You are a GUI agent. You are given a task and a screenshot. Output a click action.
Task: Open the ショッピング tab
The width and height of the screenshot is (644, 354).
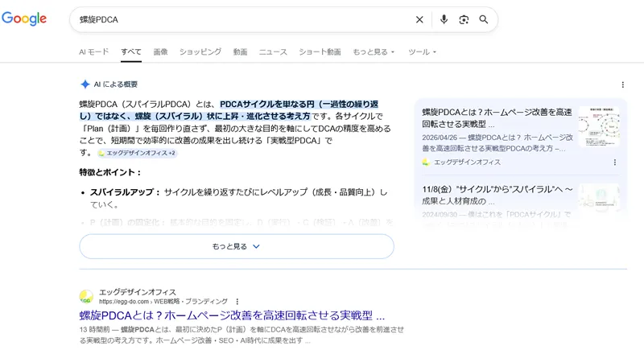coord(200,51)
